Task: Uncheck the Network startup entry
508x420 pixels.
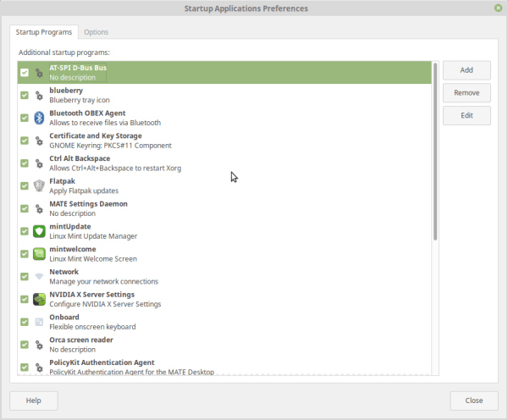Action: click(25, 277)
